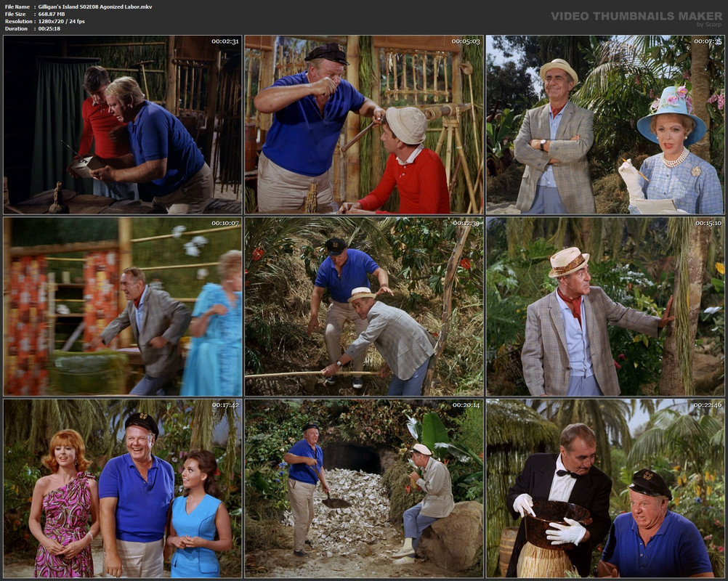Click the 00:15:10 timestamp overlay
This screenshot has height=581, width=728.
[x=708, y=223]
